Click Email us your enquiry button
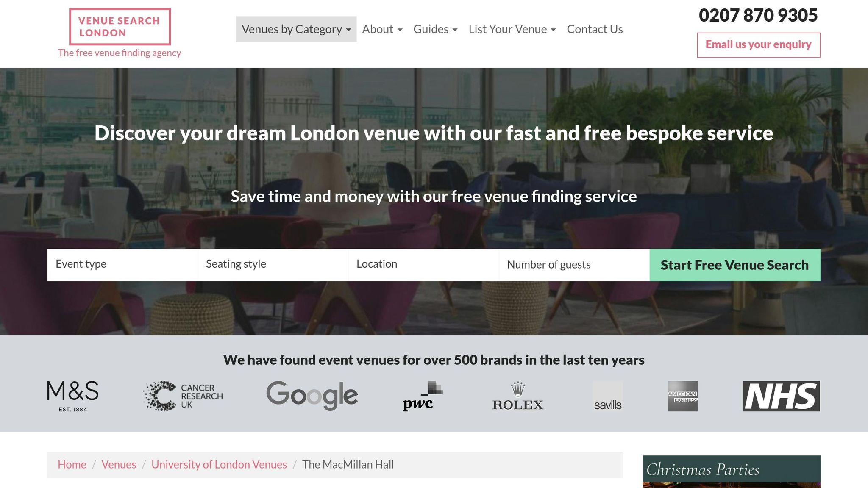Screen dimensions: 868x488 pos(759,45)
